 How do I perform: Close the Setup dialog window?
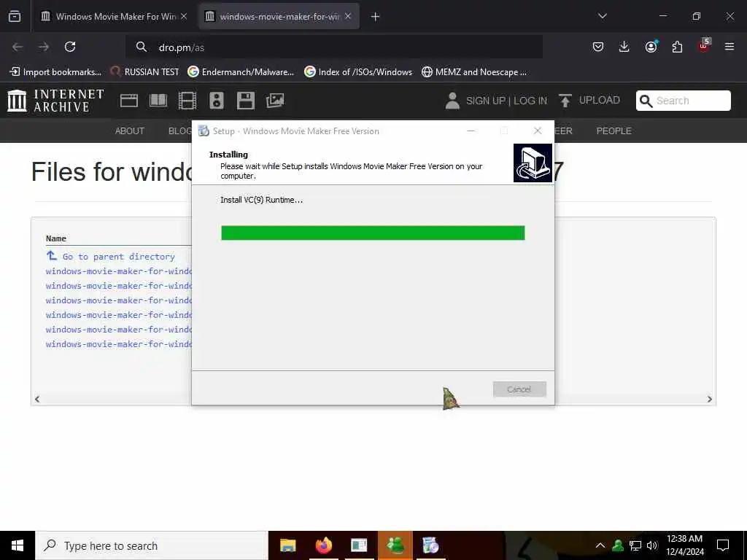point(538,131)
